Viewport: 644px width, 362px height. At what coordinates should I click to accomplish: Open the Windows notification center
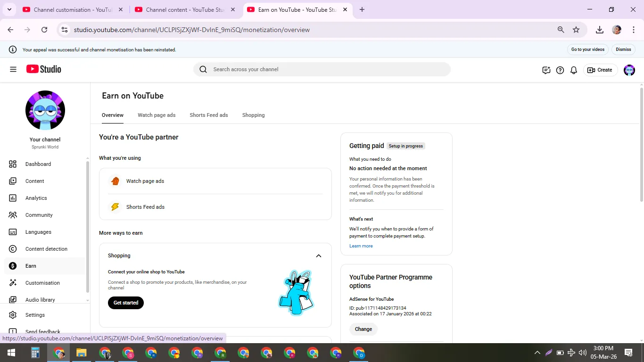tap(628, 353)
